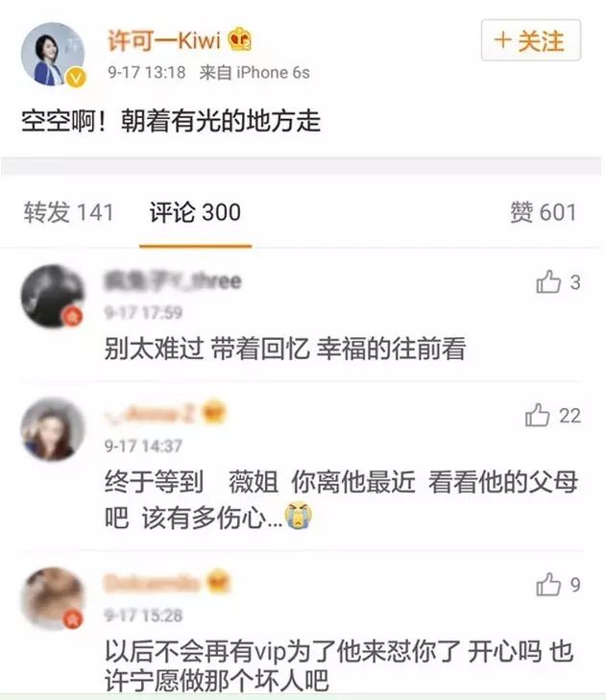606x700 pixels.
Task: Click the 关注 follow button
Action: point(530,40)
